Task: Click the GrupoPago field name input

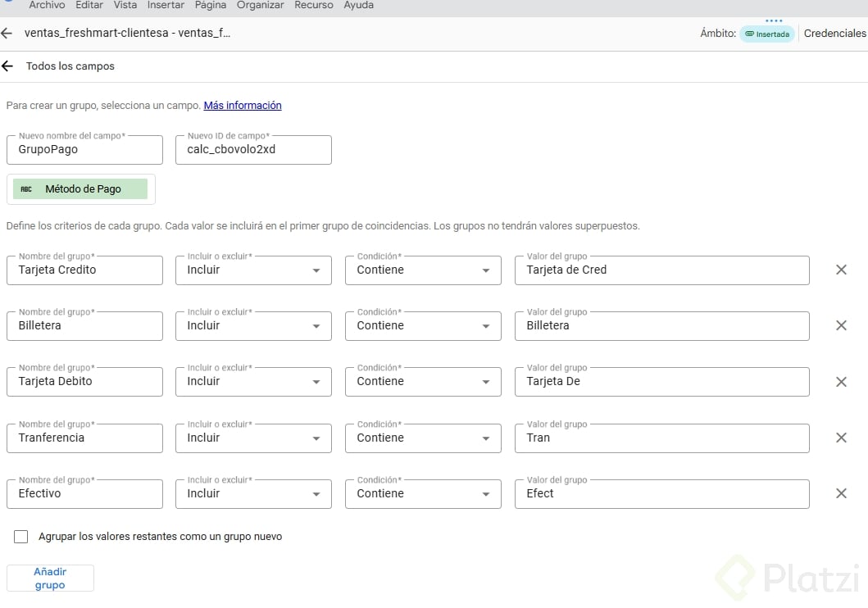Action: (x=84, y=151)
